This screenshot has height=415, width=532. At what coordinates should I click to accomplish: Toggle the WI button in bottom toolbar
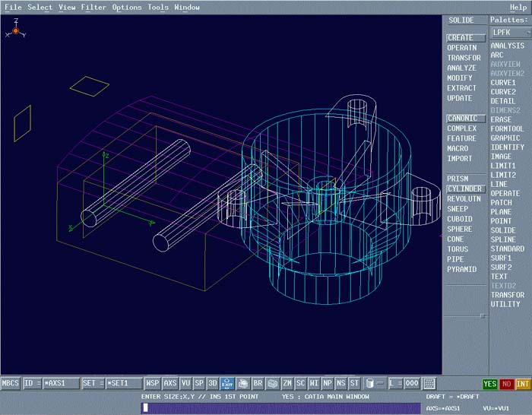point(314,384)
